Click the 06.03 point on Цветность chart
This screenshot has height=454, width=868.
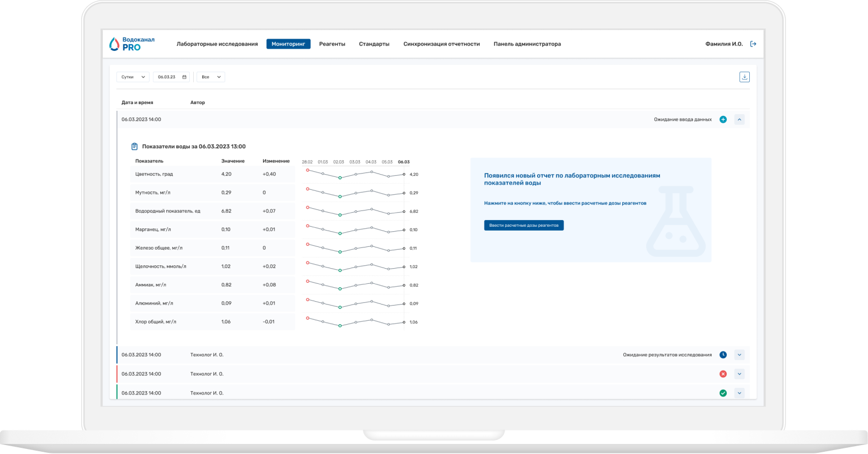click(404, 174)
